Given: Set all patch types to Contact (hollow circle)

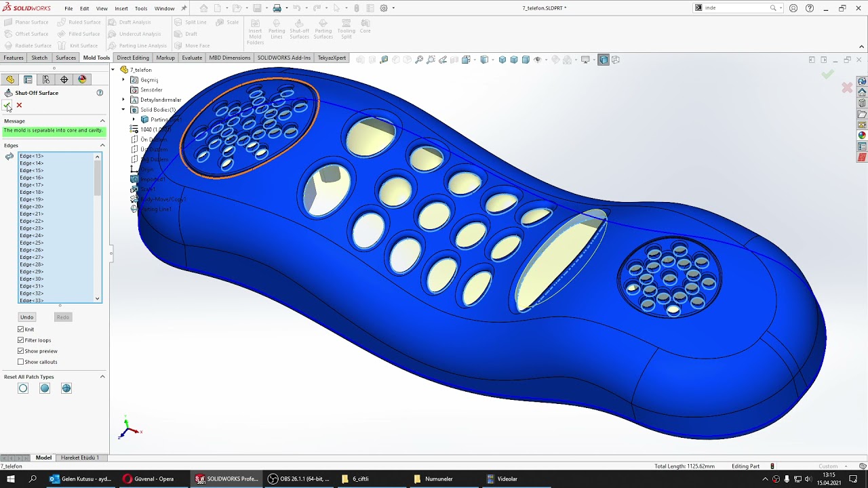Looking at the screenshot, I should click(23, 388).
